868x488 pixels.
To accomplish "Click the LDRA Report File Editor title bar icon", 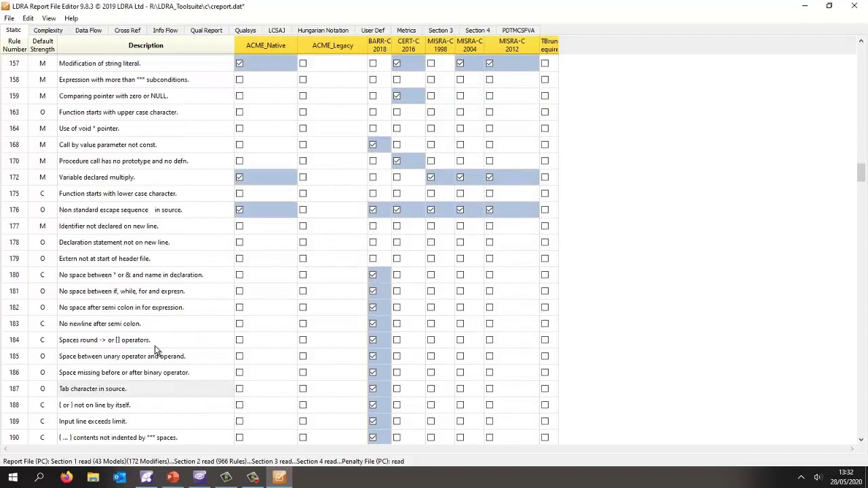I will tap(6, 6).
